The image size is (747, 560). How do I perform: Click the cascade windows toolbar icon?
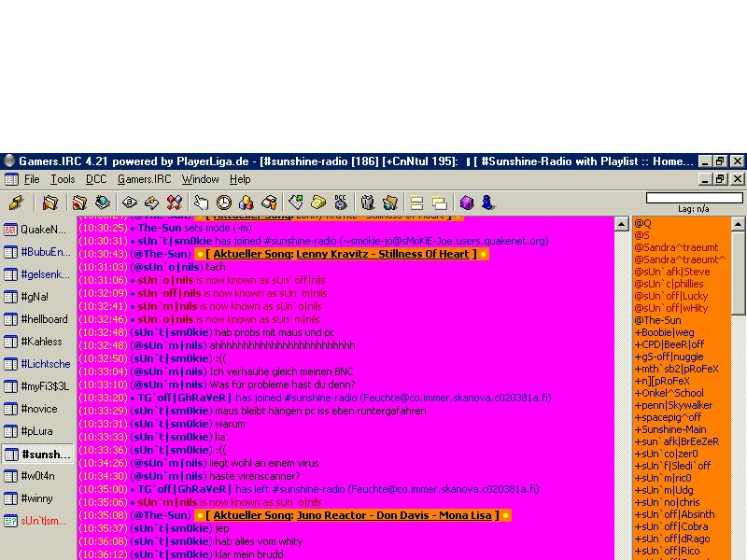[x=438, y=203]
